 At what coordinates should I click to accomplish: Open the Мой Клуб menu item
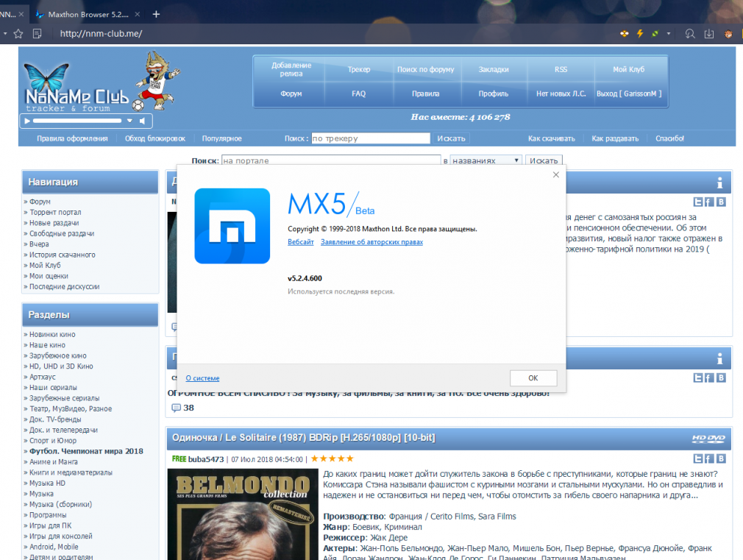(x=628, y=69)
